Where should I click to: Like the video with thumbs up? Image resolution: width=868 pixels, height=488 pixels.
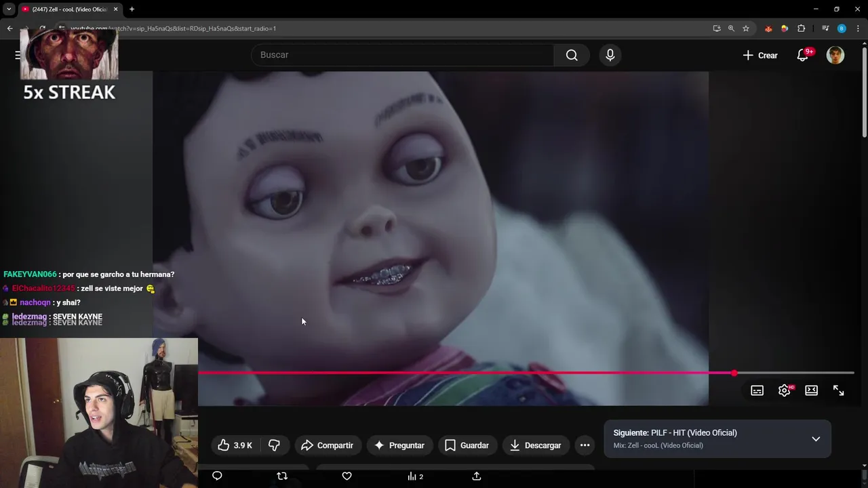point(235,445)
